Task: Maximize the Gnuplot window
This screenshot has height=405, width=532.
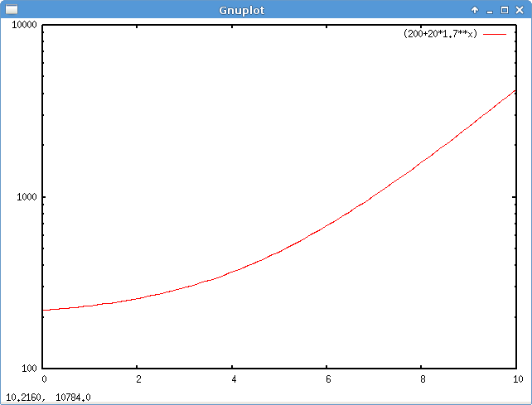Action: 505,10
